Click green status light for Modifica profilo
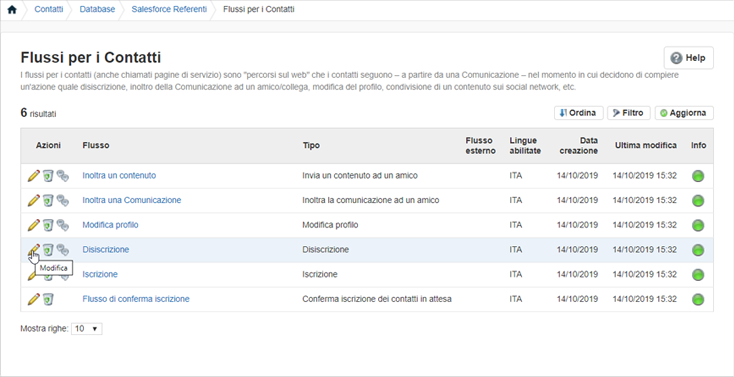Viewport: 734px width, 377px height. pos(698,226)
